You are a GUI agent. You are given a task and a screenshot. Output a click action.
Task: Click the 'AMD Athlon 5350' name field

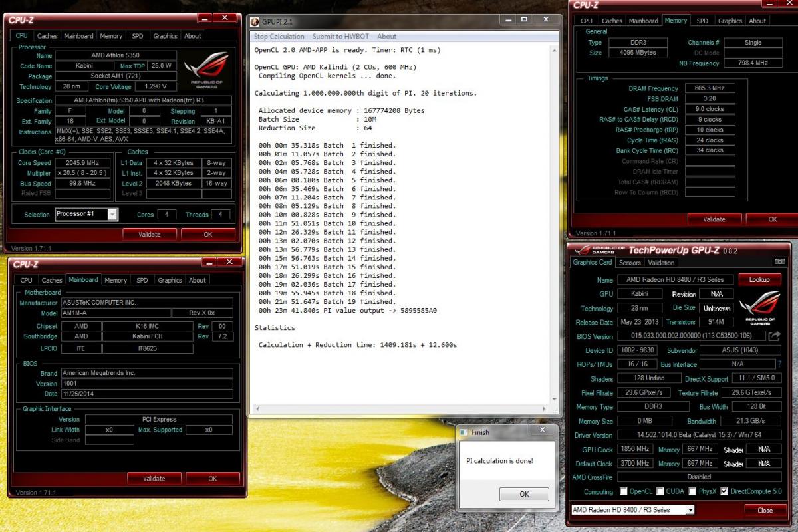point(116,55)
